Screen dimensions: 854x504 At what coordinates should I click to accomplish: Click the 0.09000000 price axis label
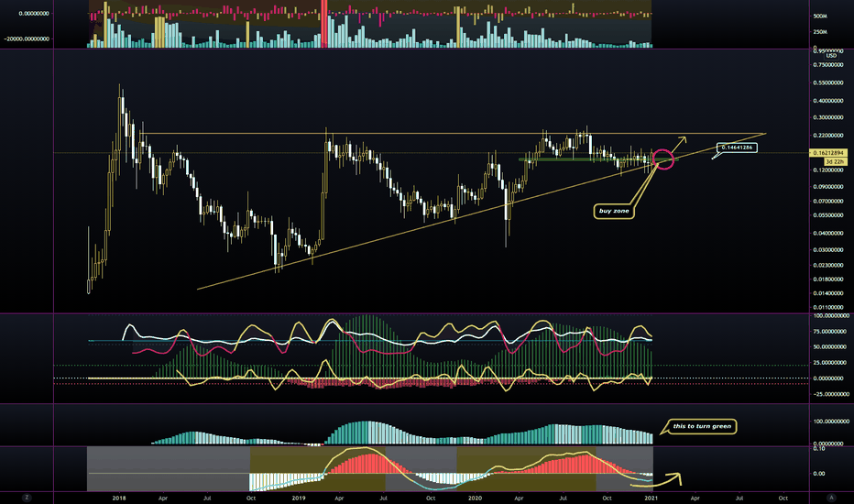click(827, 187)
